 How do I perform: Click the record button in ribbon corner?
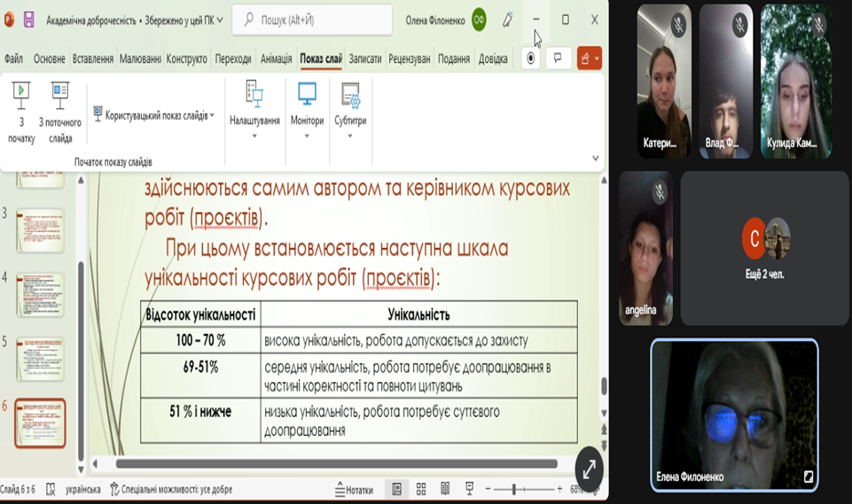pos(531,58)
